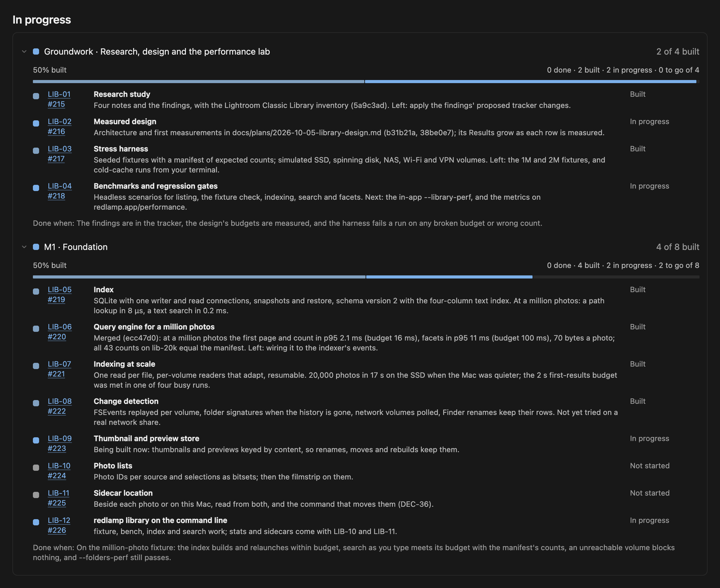Screen dimensions: 720x588
Task: Open issue #226
Action: click(57, 530)
